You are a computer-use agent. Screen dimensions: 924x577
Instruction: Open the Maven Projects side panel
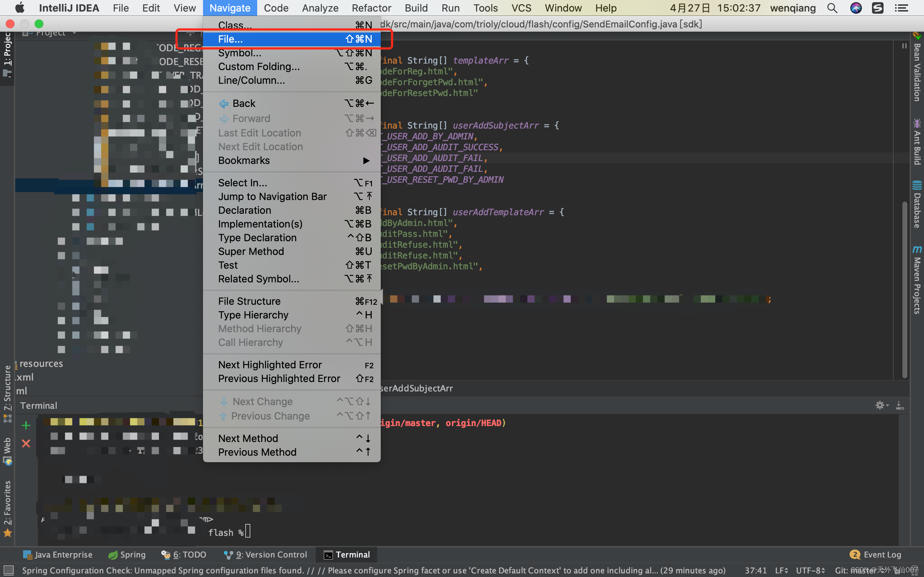point(917,281)
